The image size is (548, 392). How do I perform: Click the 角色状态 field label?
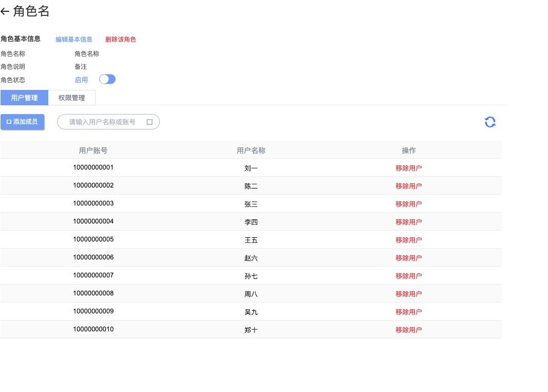pyautogui.click(x=13, y=80)
